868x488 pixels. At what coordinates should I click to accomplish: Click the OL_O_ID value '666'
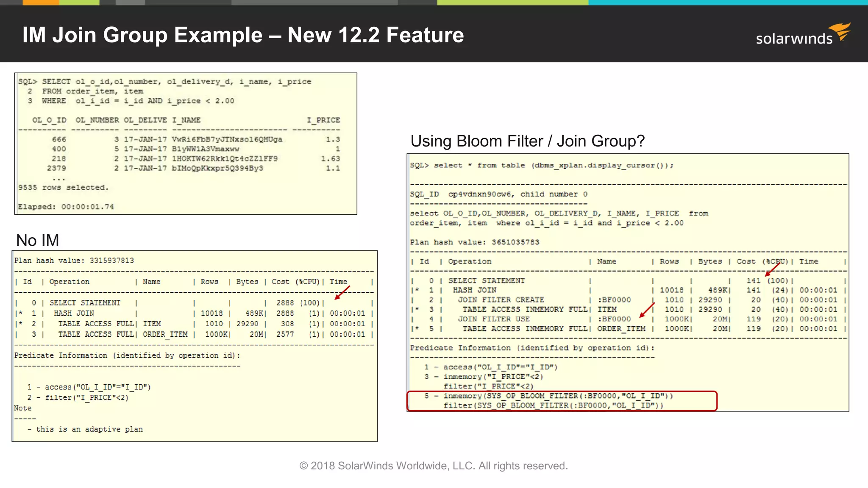pyautogui.click(x=59, y=139)
